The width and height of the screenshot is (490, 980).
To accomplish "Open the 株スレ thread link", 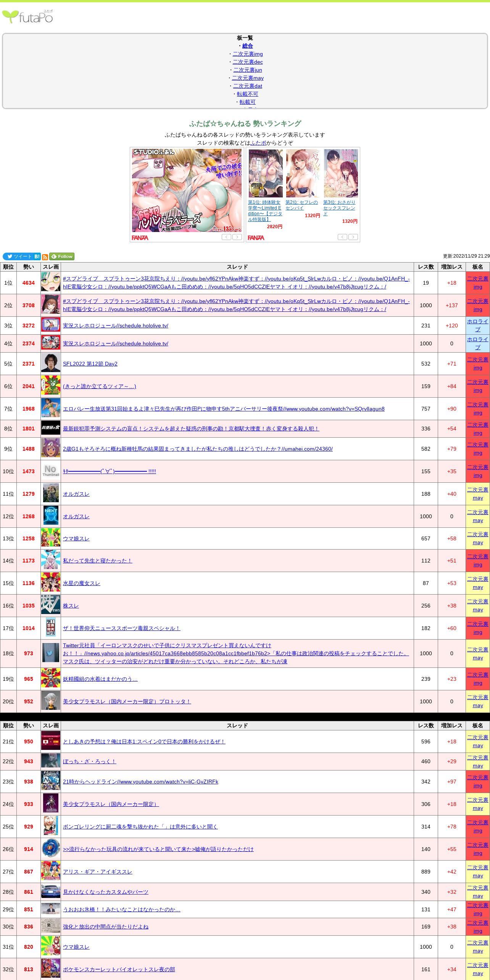I will pyautogui.click(x=71, y=606).
